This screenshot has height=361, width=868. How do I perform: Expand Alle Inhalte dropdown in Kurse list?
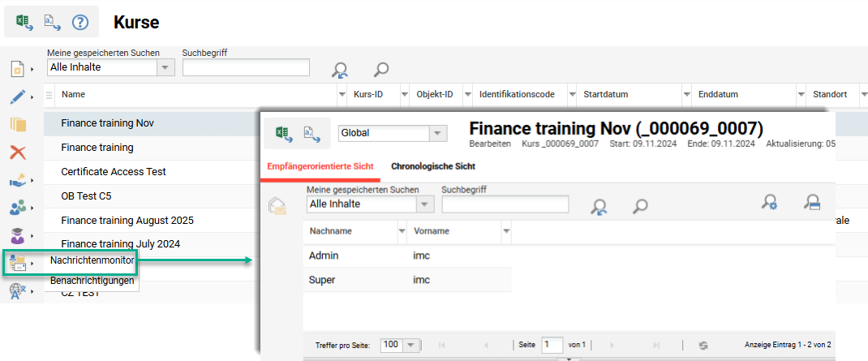point(165,67)
